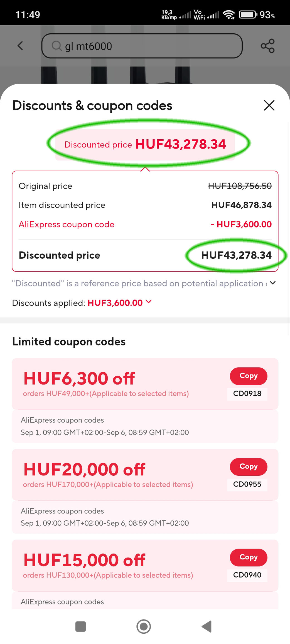Screen dimensions: 290x644
Task: Expand the "Discounted" reference price note chevron
Action: pyautogui.click(x=273, y=283)
